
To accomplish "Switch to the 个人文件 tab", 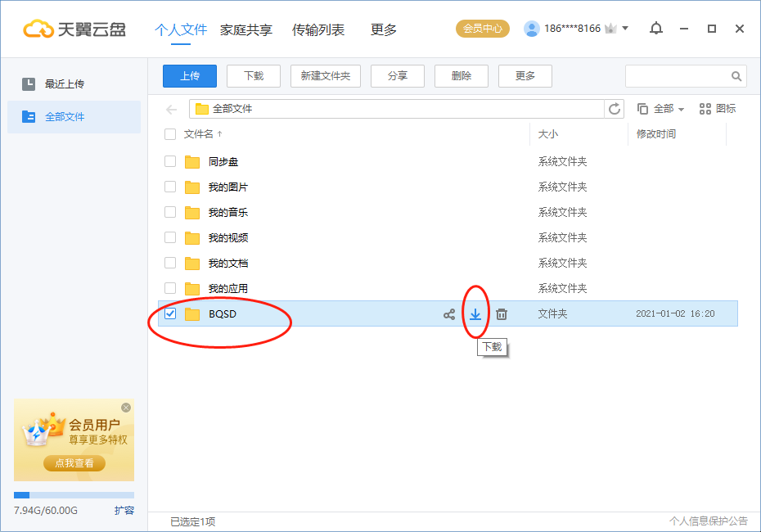I will tap(181, 29).
